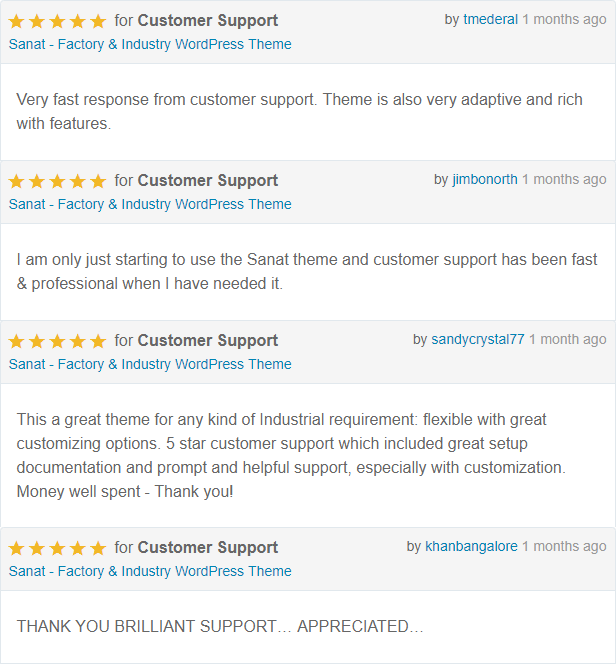Open sandycrystal77's user profile
The width and height of the screenshot is (616, 664).
click(477, 340)
